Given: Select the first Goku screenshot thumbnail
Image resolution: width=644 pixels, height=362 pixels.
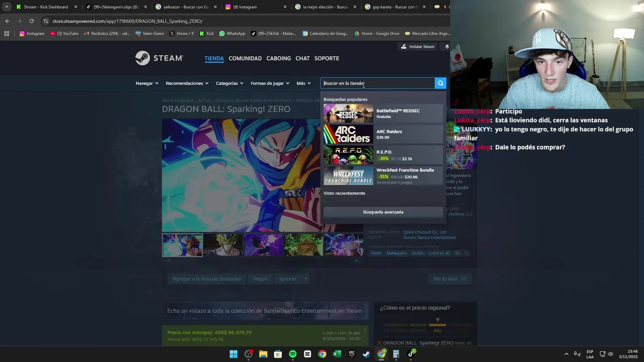Looking at the screenshot, I should coord(182,245).
